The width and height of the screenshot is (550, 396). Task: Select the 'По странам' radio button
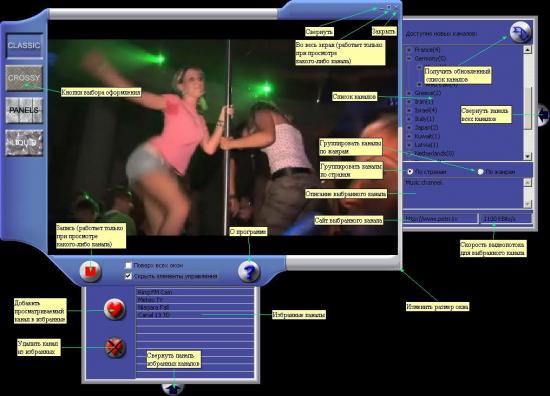point(410,172)
